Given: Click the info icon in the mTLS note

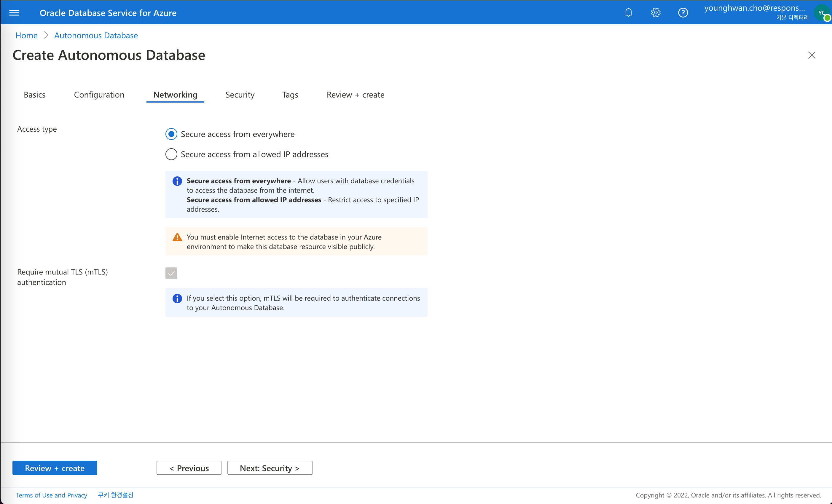Looking at the screenshot, I should 177,299.
